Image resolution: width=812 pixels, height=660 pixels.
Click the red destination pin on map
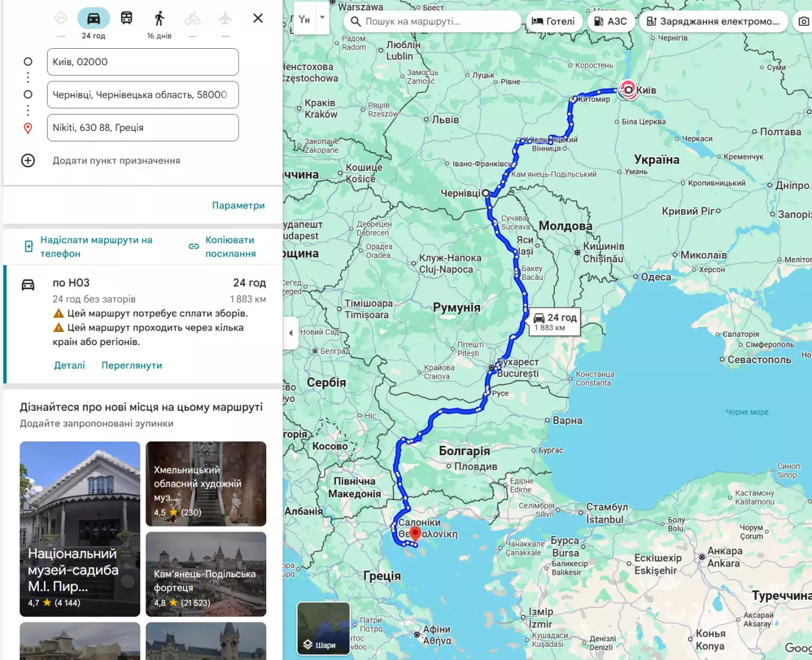[415, 534]
